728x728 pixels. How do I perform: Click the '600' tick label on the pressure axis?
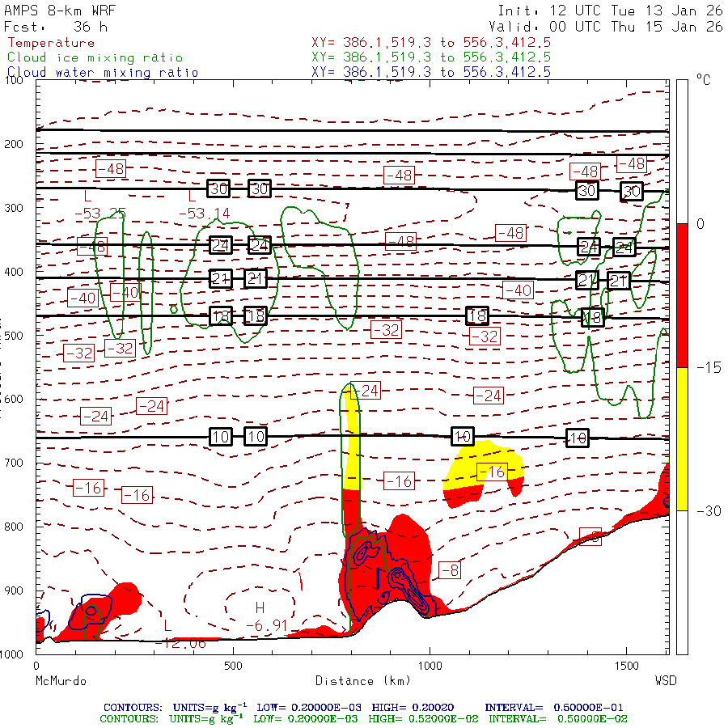tap(14, 400)
